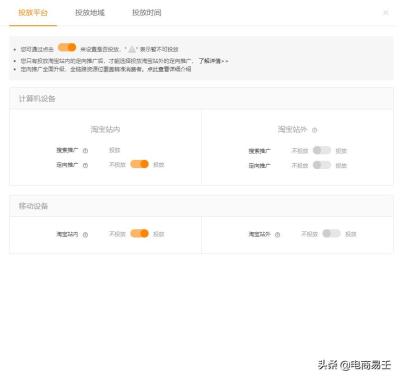Click info icon beside 移动设备 淘宝站内

click(x=85, y=235)
